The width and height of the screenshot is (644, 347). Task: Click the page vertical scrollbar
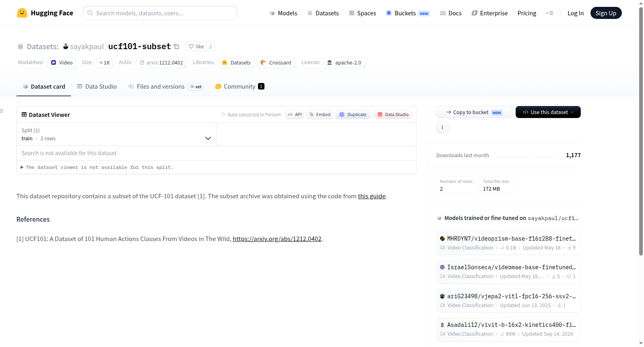point(641,131)
